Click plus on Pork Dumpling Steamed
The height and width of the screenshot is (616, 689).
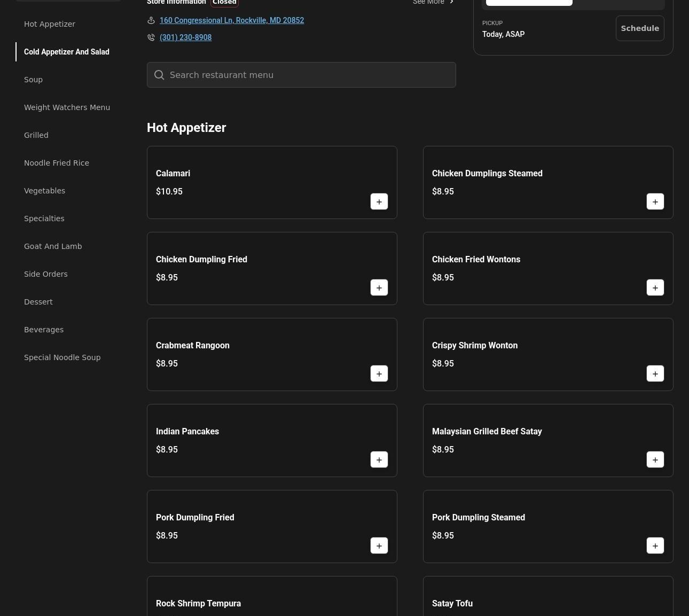point(655,545)
